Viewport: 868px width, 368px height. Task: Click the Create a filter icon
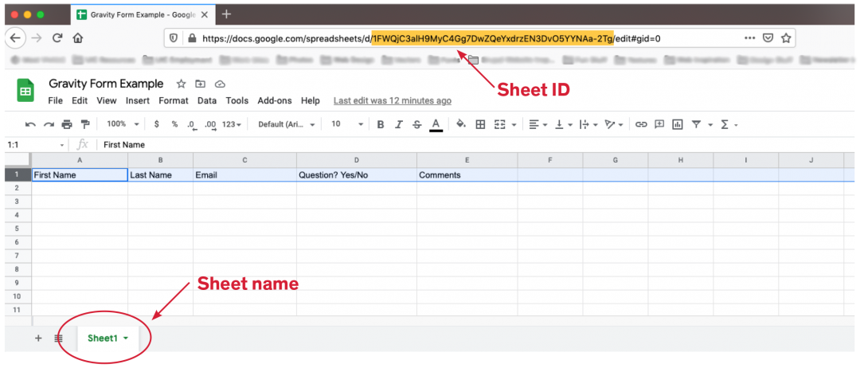[x=696, y=124]
